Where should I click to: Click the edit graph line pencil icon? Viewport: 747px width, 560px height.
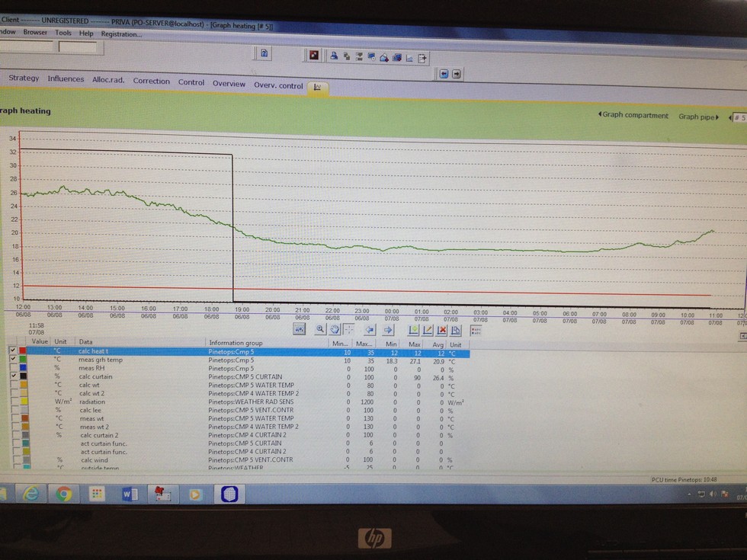(x=427, y=330)
